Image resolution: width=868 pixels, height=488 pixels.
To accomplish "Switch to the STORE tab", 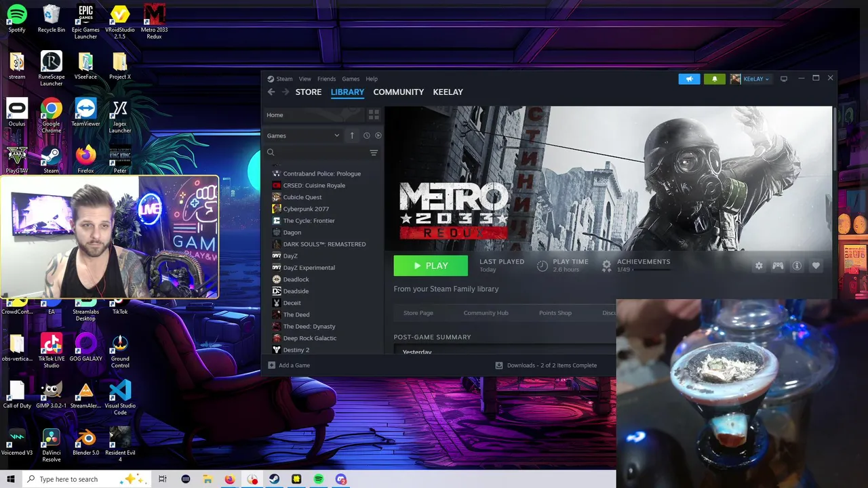I will pyautogui.click(x=309, y=92).
